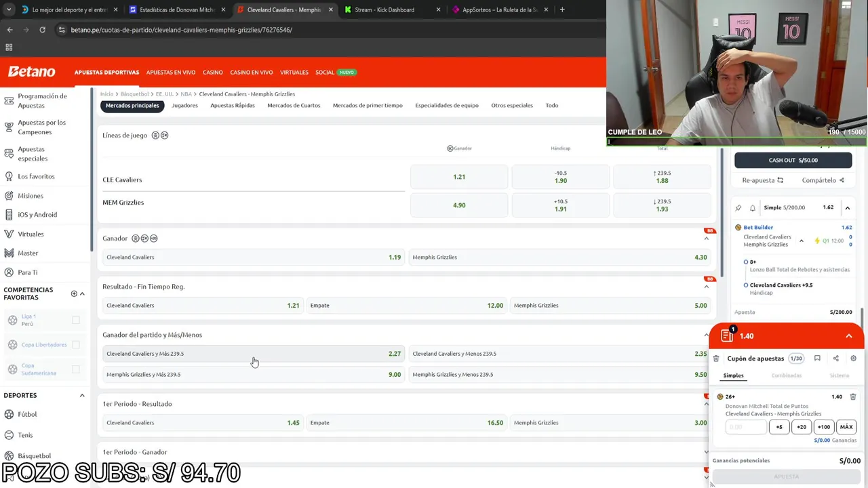The image size is (868, 488).
Task: Collapse the Ganador market
Action: (x=706, y=239)
